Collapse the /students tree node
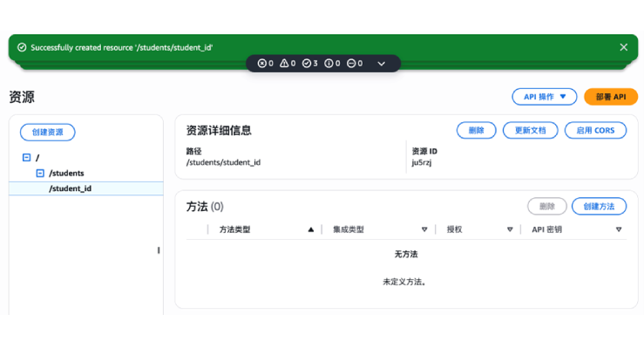The image size is (644, 362). (40, 173)
